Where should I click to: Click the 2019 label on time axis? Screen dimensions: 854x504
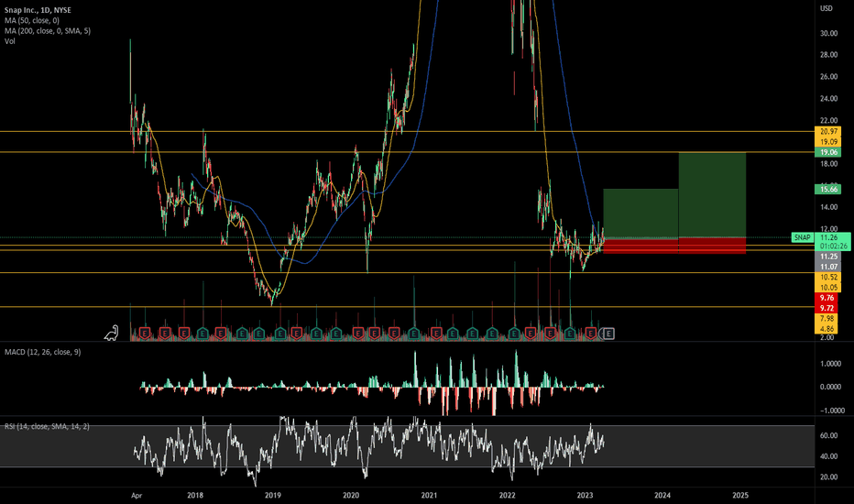(x=273, y=495)
